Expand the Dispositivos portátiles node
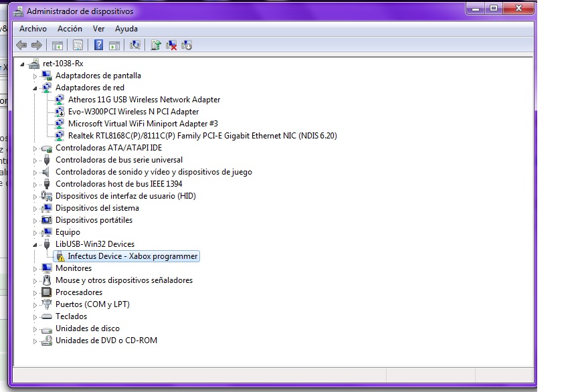 point(35,221)
